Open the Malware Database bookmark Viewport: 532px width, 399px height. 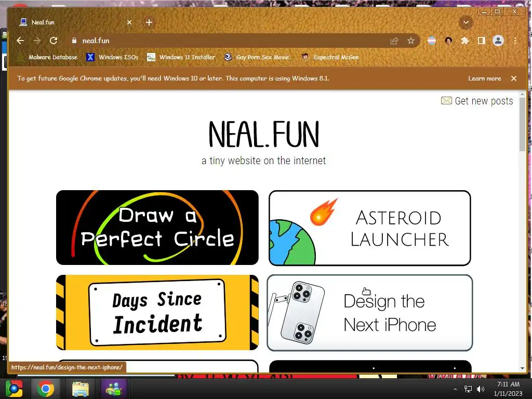(x=48, y=57)
